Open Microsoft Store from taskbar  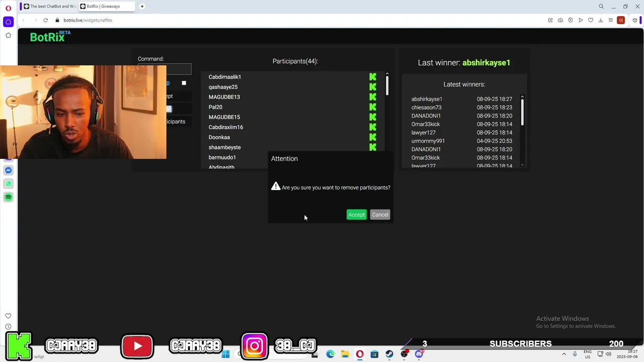374,354
